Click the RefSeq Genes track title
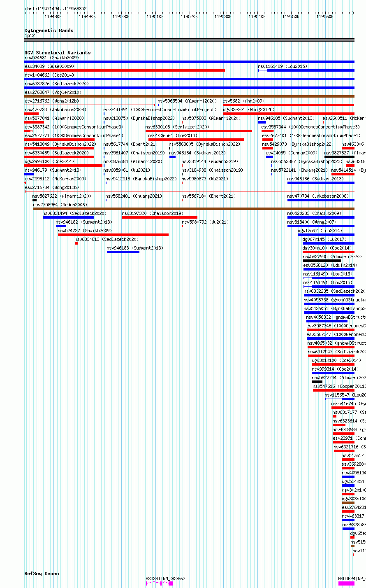Image resolution: width=366 pixels, height=588 pixels. pyautogui.click(x=42, y=574)
